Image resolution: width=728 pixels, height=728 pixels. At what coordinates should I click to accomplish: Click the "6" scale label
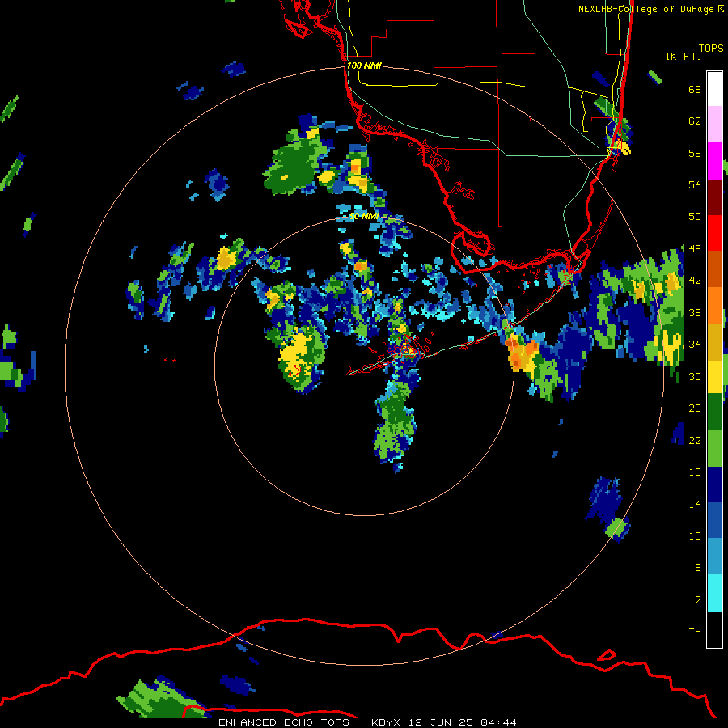pyautogui.click(x=698, y=568)
